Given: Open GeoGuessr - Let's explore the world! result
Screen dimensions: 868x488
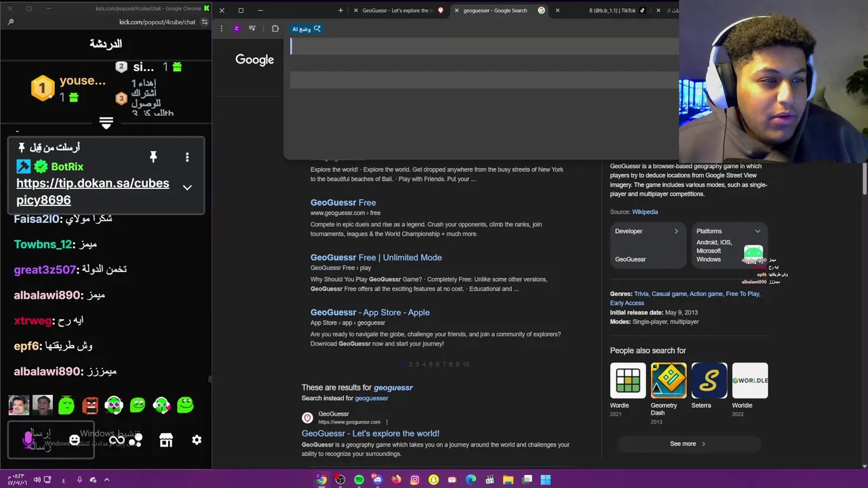Looking at the screenshot, I should 370,433.
